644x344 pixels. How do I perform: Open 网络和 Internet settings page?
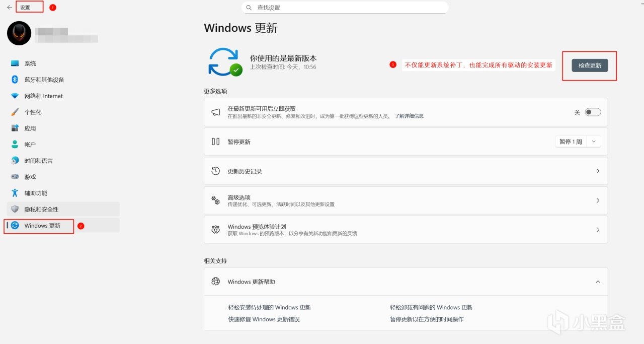[x=63, y=96]
